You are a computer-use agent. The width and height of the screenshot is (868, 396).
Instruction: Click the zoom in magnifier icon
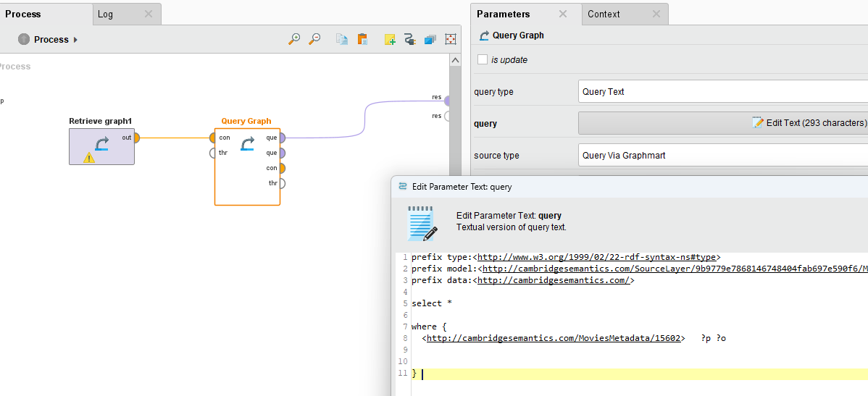[294, 39]
